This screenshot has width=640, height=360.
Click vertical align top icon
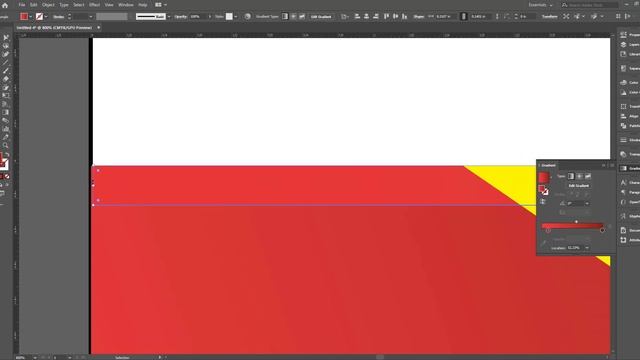(386, 17)
